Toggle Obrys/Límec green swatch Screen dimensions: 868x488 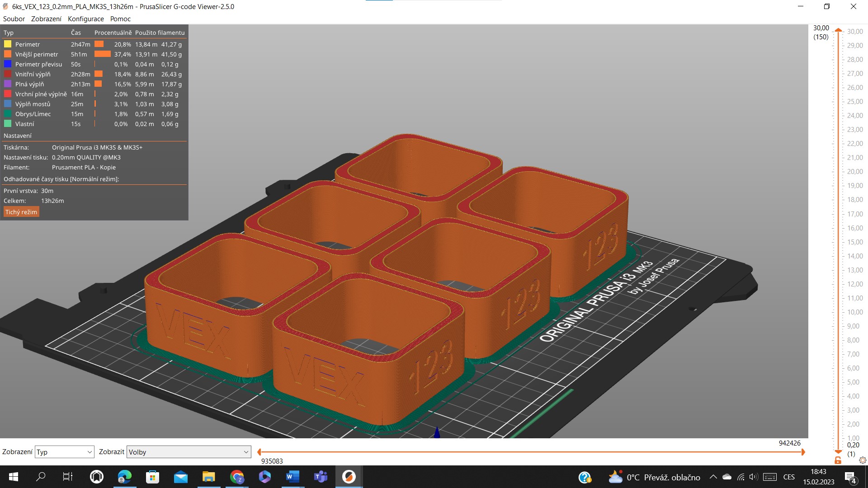8,114
